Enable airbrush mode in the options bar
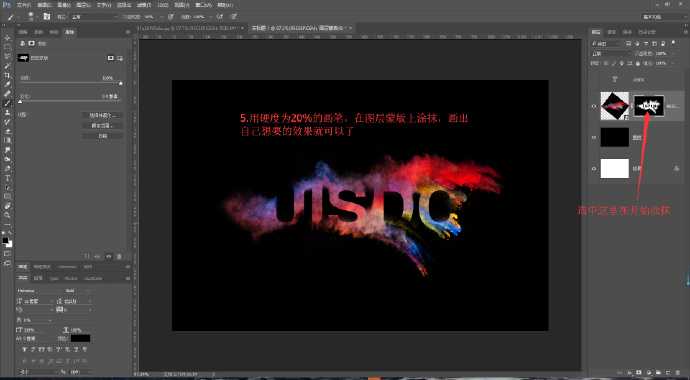The height and width of the screenshot is (380, 690). pos(220,17)
